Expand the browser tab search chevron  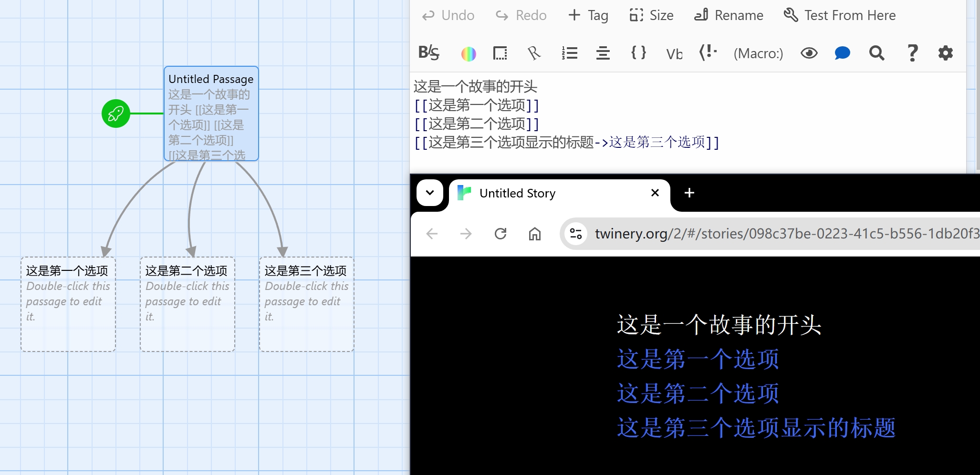(429, 193)
